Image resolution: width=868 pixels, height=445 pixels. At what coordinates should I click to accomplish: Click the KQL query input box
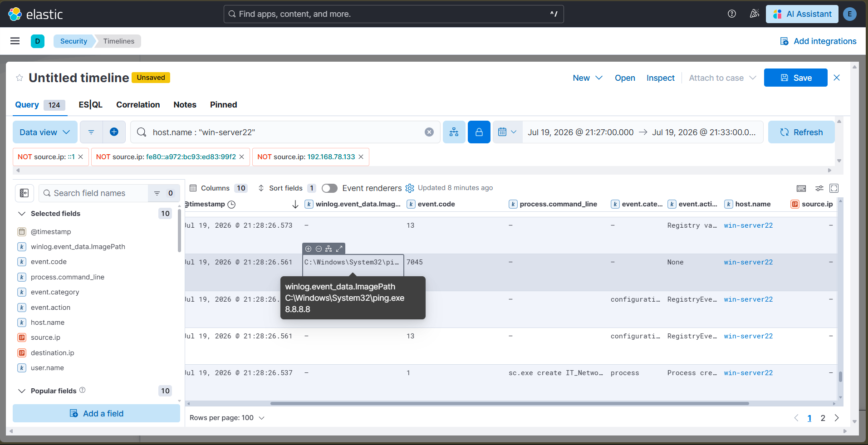tap(285, 132)
